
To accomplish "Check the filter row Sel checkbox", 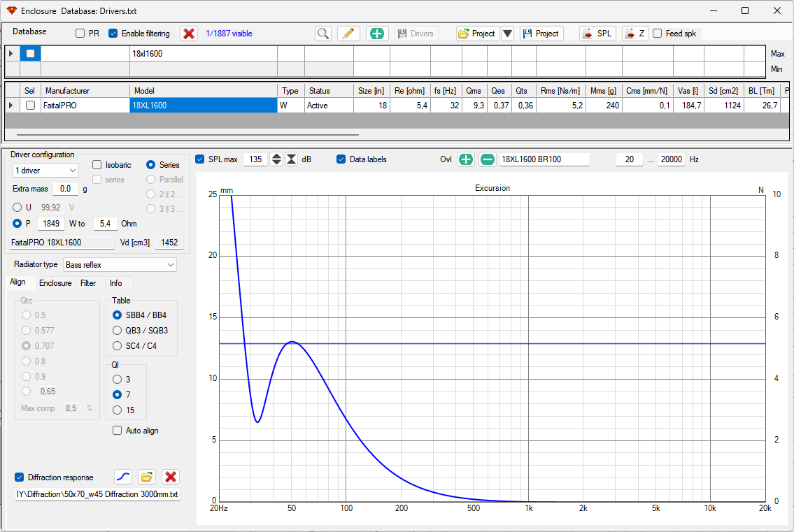I will [30, 54].
